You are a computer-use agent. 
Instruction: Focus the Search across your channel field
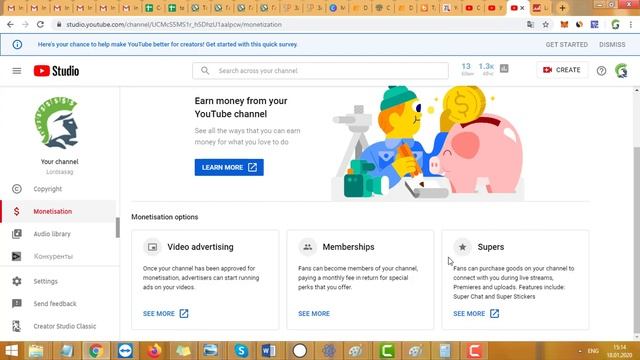[x=320, y=71]
